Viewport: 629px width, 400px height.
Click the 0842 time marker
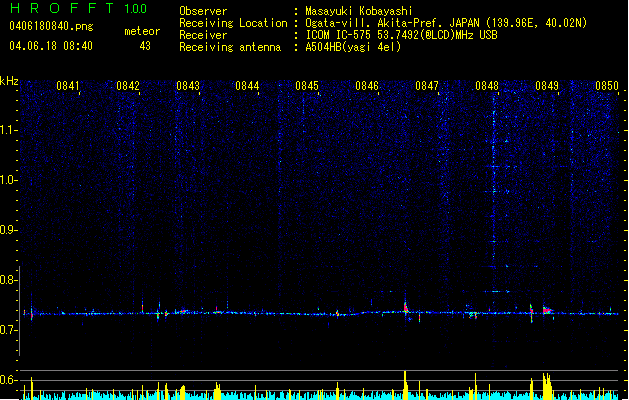click(128, 86)
